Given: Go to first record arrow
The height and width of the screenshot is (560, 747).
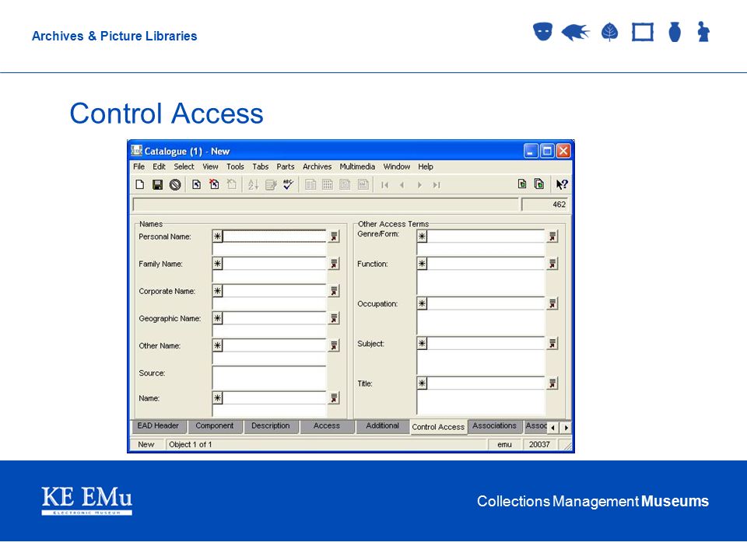Looking at the screenshot, I should point(384,185).
